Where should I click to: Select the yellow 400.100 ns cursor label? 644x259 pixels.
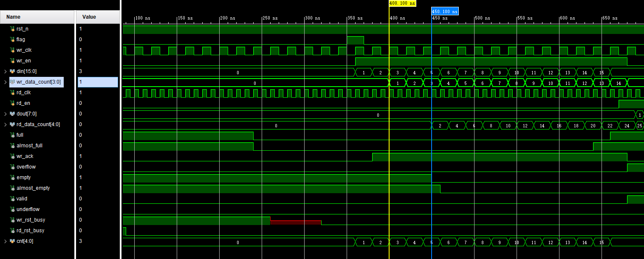(402, 3)
